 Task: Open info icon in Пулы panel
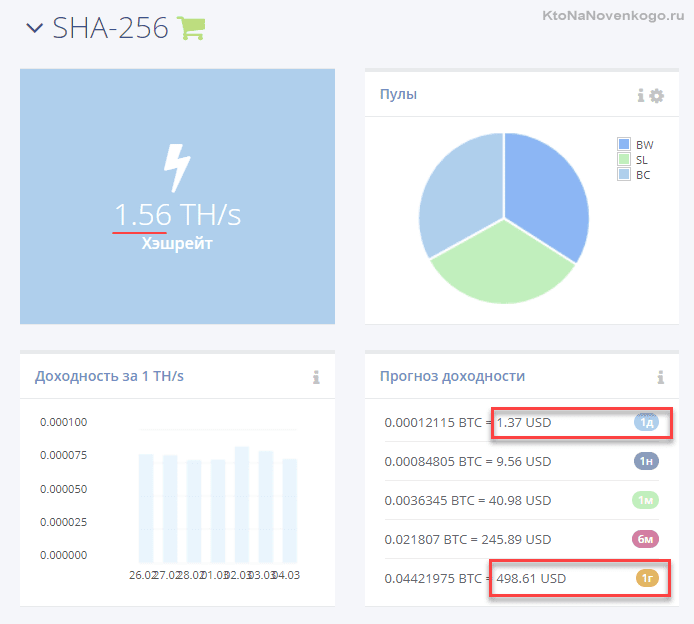pyautogui.click(x=641, y=95)
